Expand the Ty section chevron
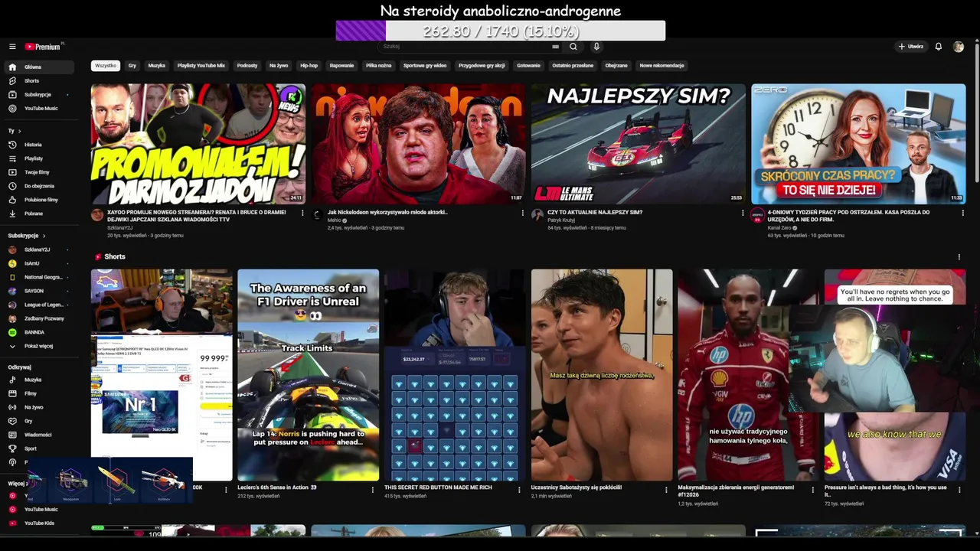This screenshot has width=980, height=551. [x=18, y=131]
